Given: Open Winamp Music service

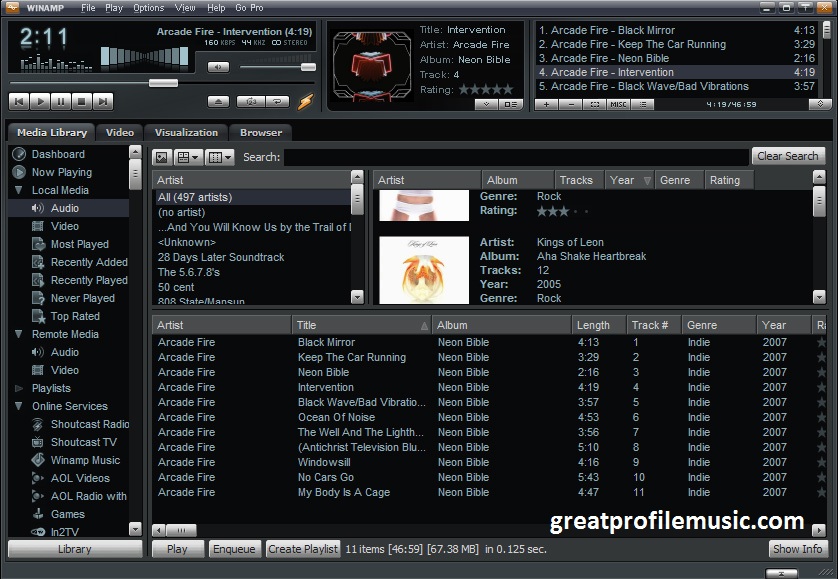Looking at the screenshot, I should pyautogui.click(x=85, y=460).
